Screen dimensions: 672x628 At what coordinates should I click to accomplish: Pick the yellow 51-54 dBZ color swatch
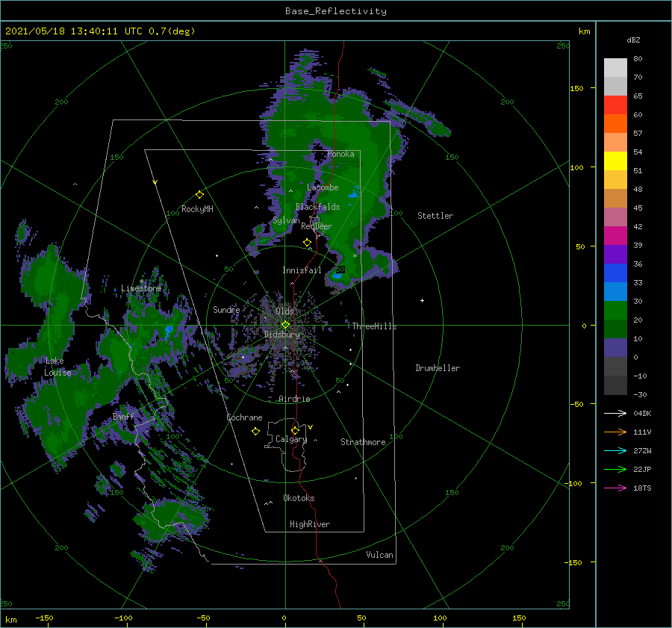point(615,161)
